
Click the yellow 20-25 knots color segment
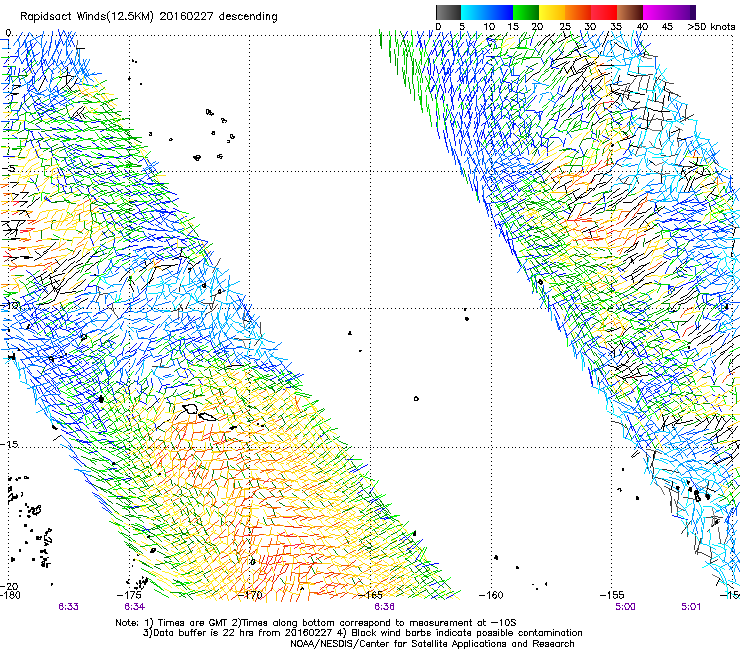(552, 12)
